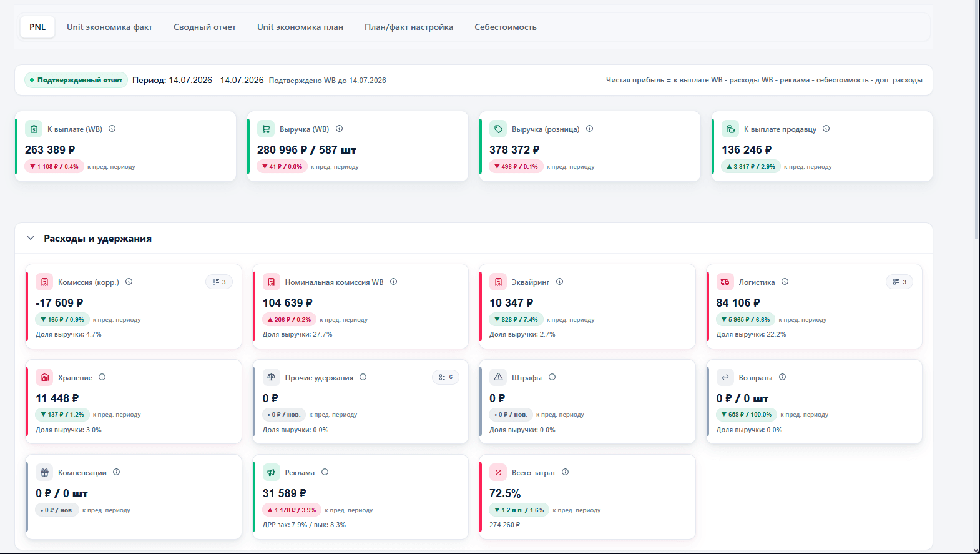The image size is (980, 554).
Task: Open the Unit экономика факт tab
Action: [x=109, y=27]
